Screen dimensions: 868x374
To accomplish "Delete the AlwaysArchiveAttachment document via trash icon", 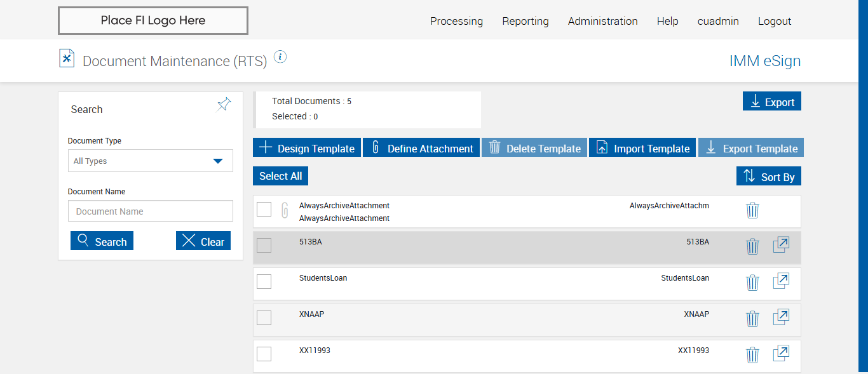I will (x=752, y=210).
